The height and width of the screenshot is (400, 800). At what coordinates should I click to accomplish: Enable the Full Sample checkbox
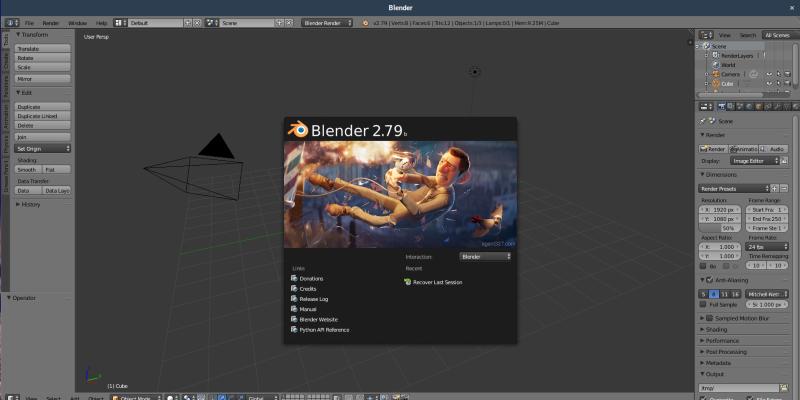702,303
